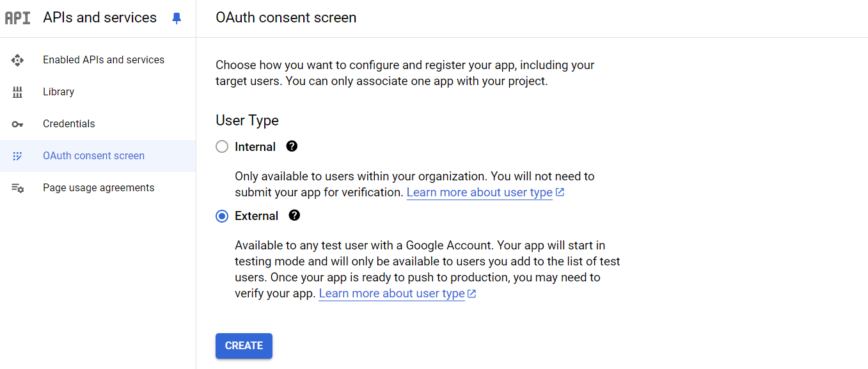
Task: Click the OAuth consent screen page title
Action: coord(285,17)
